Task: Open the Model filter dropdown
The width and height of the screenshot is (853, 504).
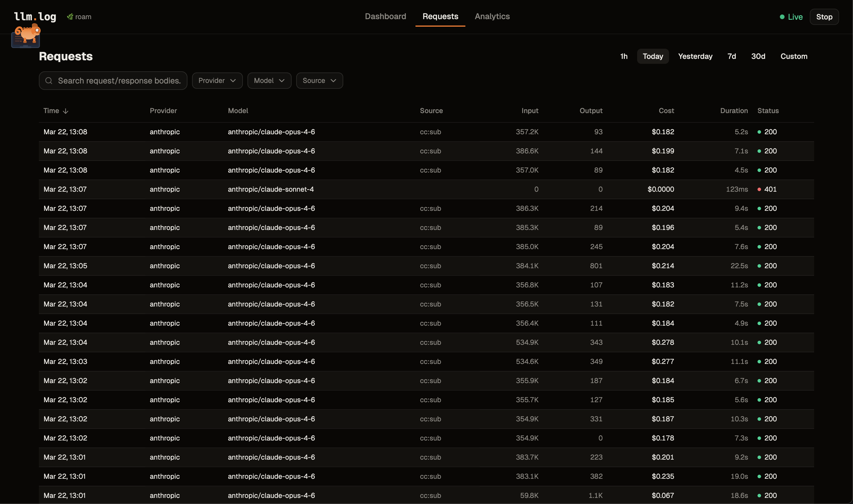Action: tap(269, 81)
